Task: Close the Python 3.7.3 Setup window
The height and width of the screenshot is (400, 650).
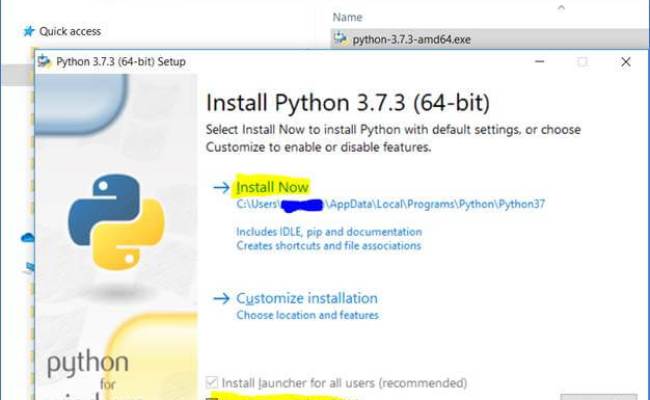Action: (x=626, y=62)
